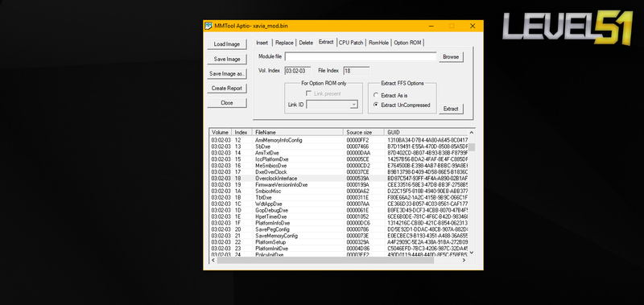Click scroll up arrow of module list

[x=471, y=133]
